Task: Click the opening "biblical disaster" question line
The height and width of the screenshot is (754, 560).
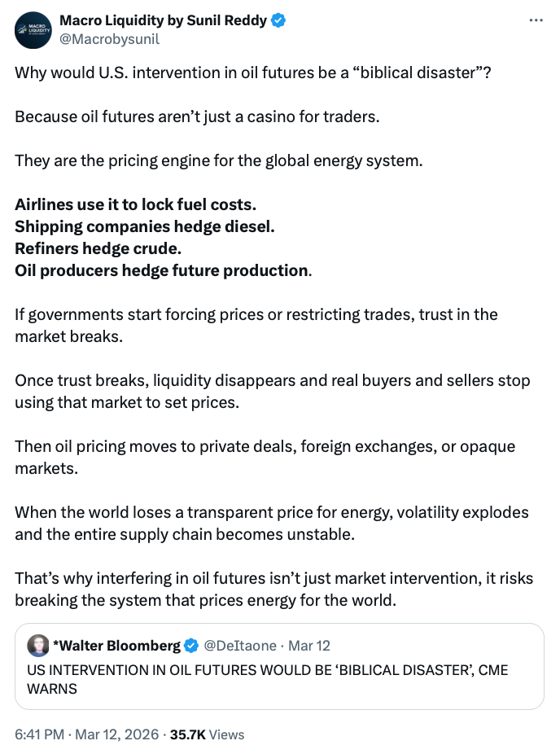Action: (253, 71)
